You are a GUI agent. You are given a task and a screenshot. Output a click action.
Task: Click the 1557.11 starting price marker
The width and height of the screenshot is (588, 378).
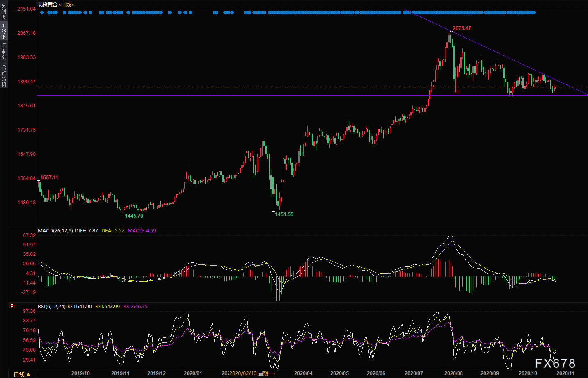(x=49, y=178)
